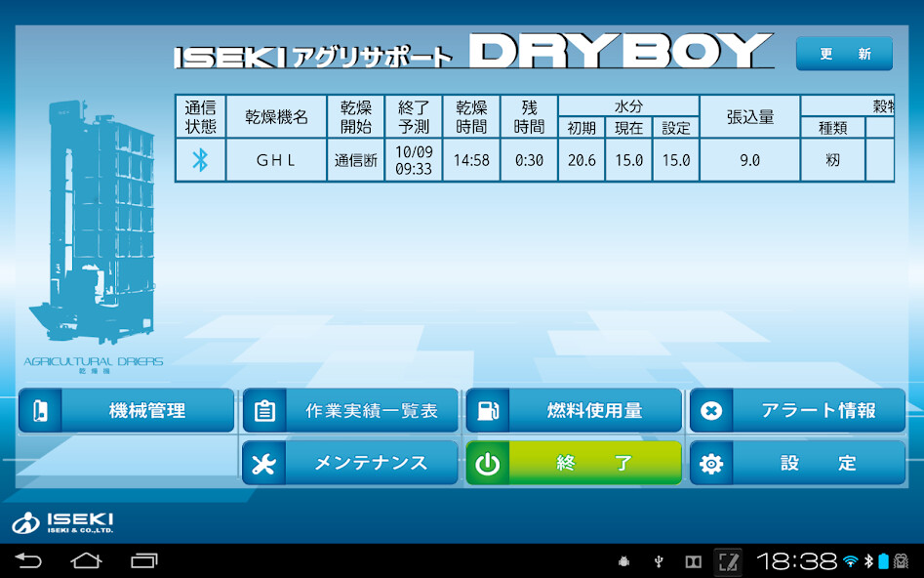Click the clipboard icon on 作業実績一覧表
The image size is (924, 578).
coord(264,410)
